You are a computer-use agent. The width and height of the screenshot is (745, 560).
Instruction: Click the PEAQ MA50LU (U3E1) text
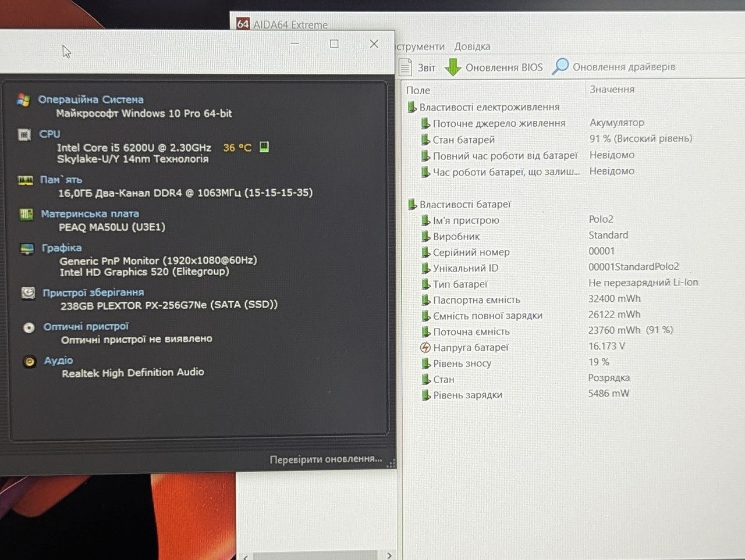[x=112, y=227]
